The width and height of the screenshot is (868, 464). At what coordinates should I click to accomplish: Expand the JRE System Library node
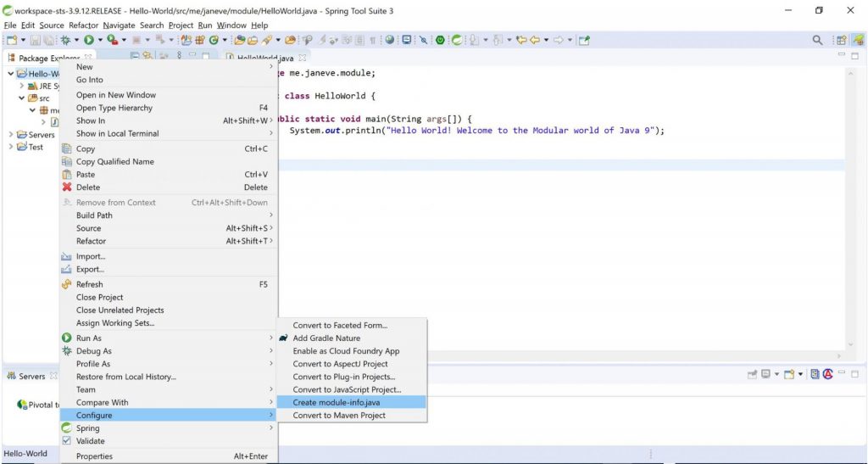tap(21, 86)
